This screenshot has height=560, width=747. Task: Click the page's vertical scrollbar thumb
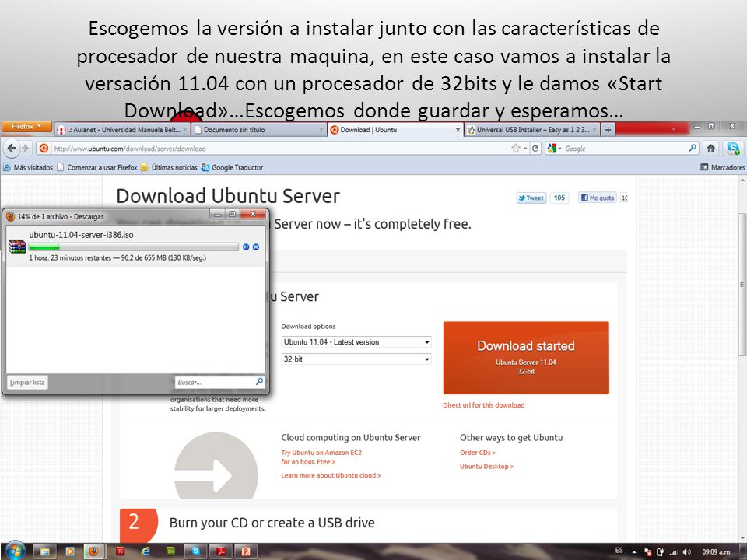point(742,285)
